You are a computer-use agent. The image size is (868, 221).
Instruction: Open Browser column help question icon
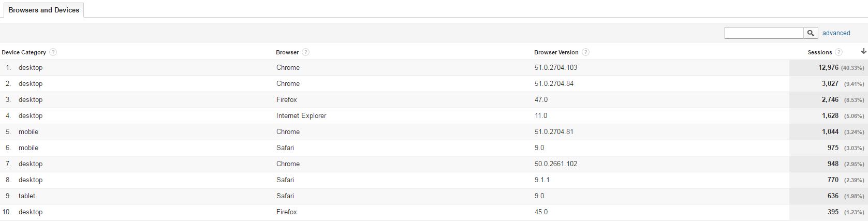(305, 52)
